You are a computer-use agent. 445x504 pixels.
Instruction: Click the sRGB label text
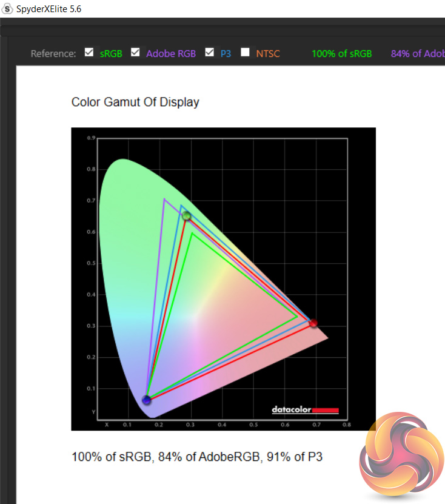[x=111, y=54]
